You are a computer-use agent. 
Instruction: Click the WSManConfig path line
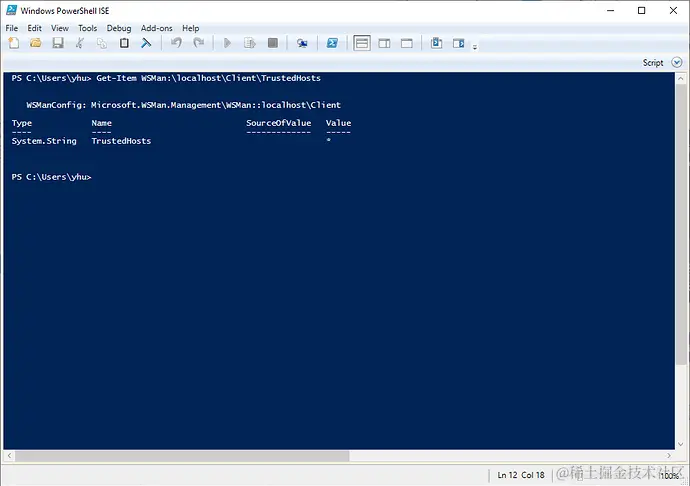[184, 105]
